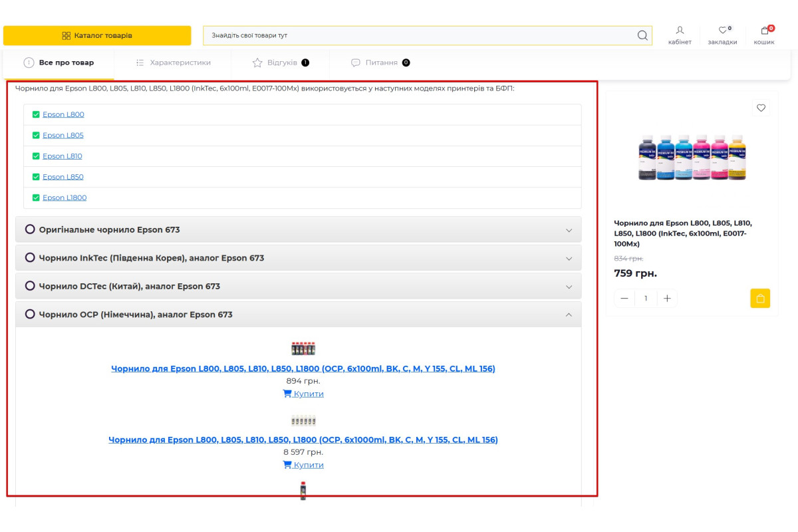Click sidebar product title Чорнило для Epson L800
Screen dimensions: 798x532
point(684,233)
